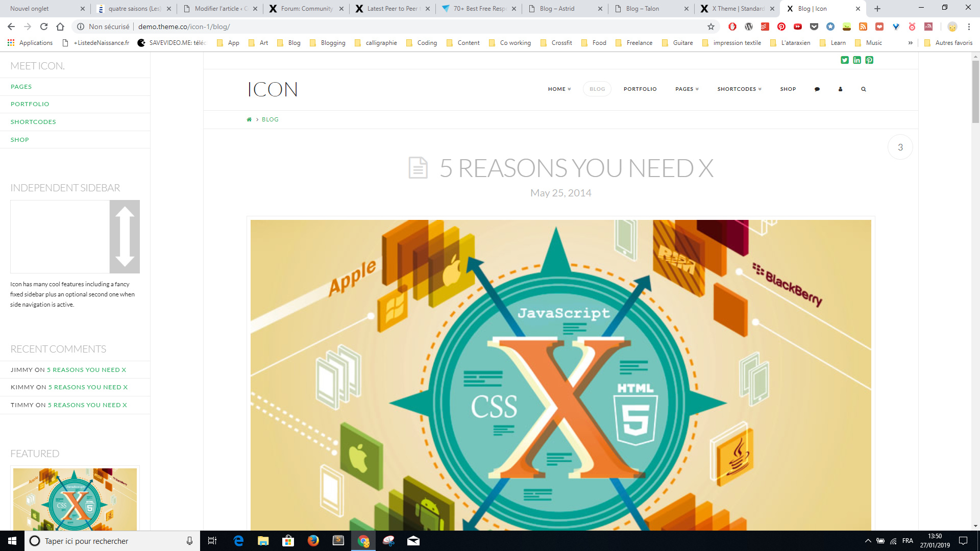Expand the PAGES dropdown in navbar
This screenshot has width=980, height=551.
[x=687, y=89]
